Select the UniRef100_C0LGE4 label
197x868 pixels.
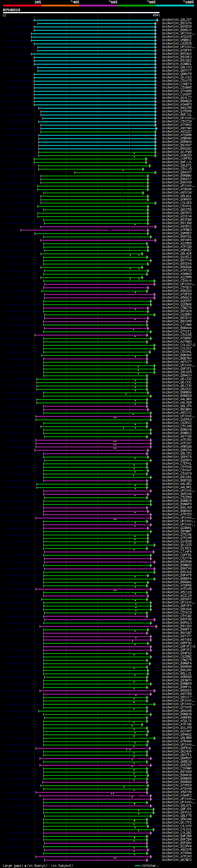pyautogui.click(x=177, y=203)
